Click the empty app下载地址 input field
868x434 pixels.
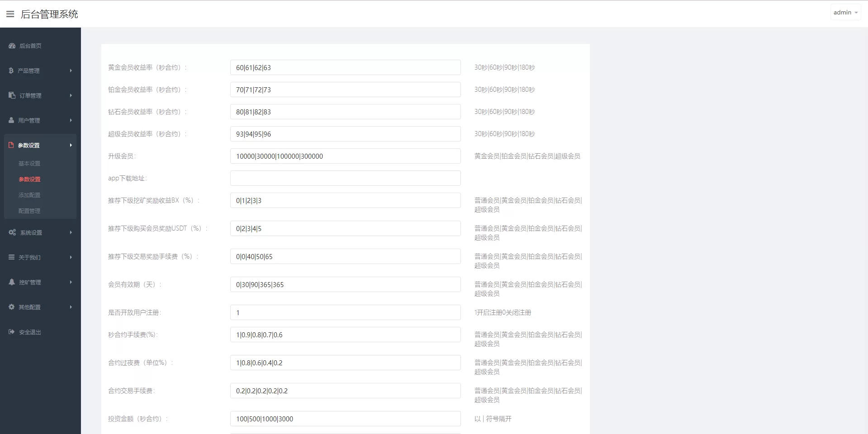tap(345, 178)
